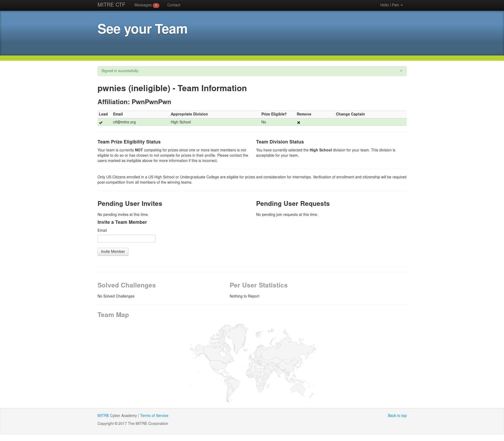504x441 pixels.
Task: Click the world map under Team Map
Action: pos(253,363)
